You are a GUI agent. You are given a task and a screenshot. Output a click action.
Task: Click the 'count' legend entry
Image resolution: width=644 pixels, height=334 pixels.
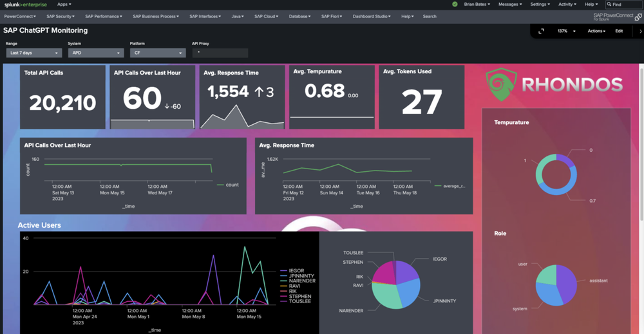coord(228,185)
